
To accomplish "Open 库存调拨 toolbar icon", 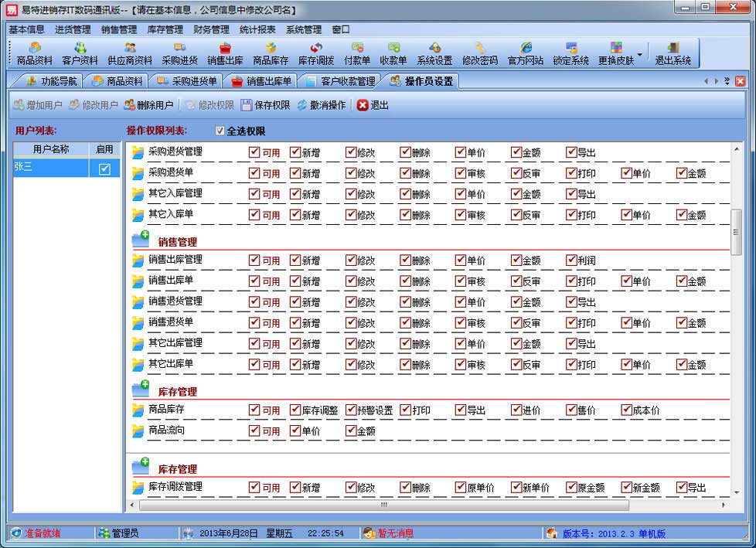I will coord(316,53).
